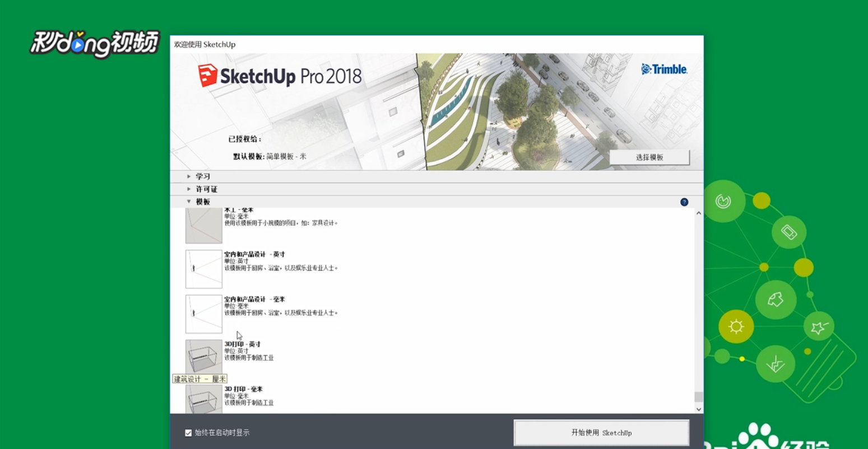Click the template list scrollbar thumb

point(699,397)
